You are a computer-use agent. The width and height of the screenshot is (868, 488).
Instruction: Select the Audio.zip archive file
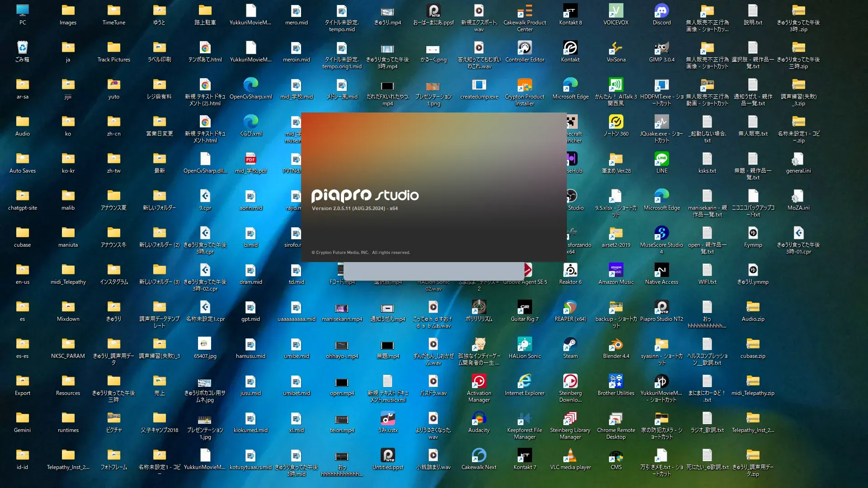coord(753,307)
